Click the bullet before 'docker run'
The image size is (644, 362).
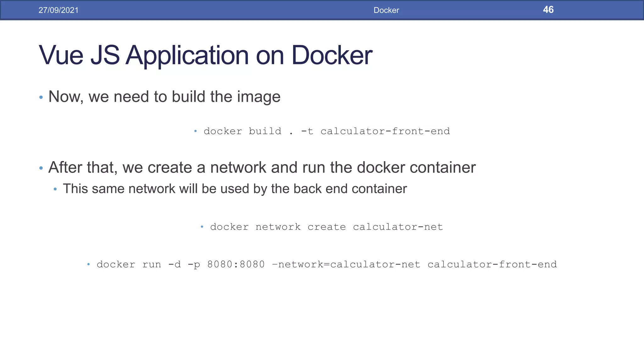click(x=88, y=264)
